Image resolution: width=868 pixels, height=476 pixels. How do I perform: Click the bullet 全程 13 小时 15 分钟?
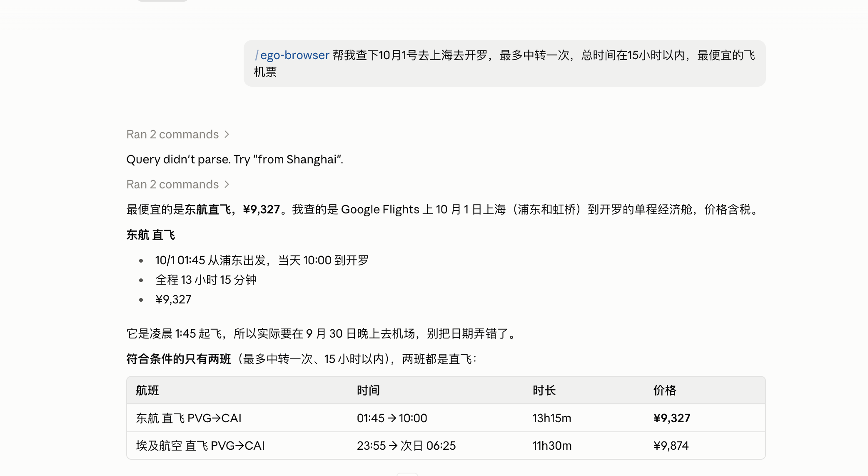pyautogui.click(x=206, y=280)
